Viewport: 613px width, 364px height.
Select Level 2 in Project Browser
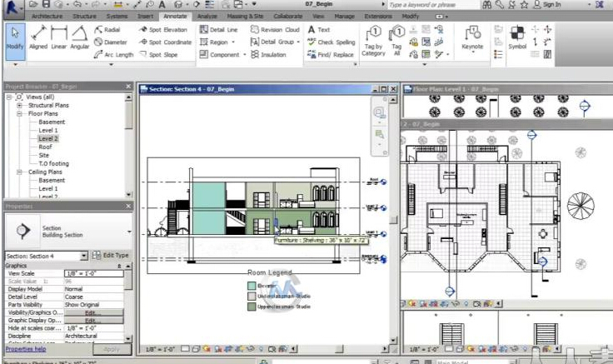pyautogui.click(x=48, y=138)
